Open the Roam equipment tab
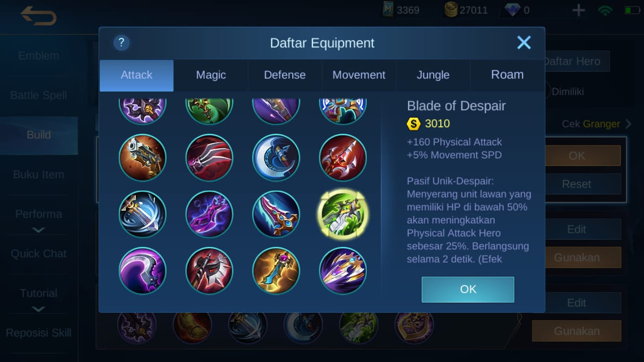The image size is (644, 362). click(507, 75)
